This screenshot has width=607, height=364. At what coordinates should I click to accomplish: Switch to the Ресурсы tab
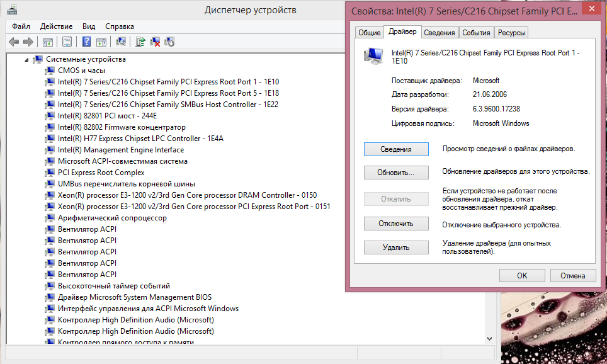[x=511, y=33]
